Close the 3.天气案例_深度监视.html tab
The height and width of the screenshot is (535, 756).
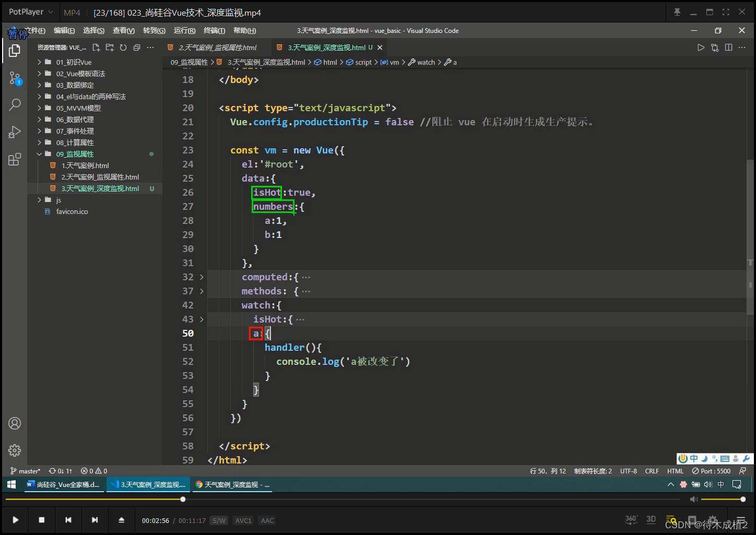[x=380, y=47]
